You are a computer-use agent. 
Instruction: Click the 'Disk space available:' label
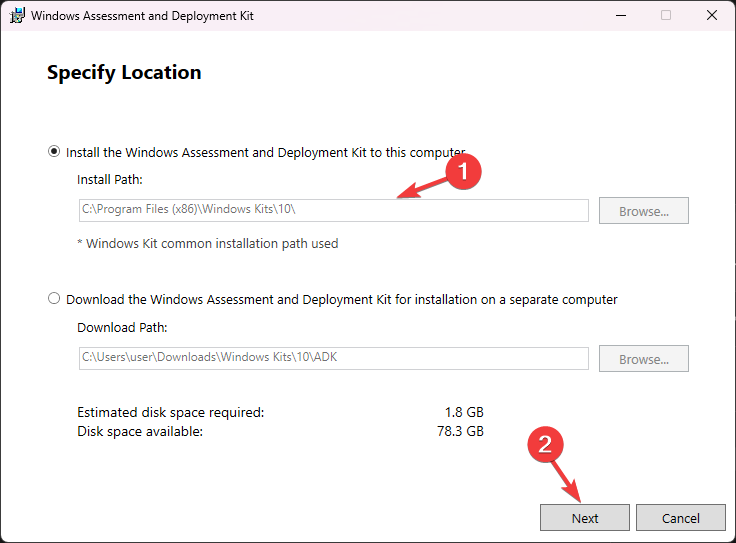coord(140,431)
